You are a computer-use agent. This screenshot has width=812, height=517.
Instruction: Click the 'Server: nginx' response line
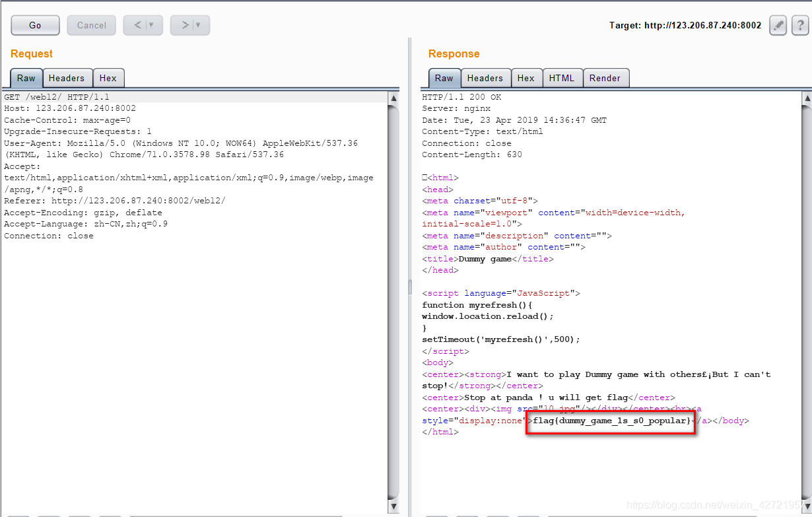coord(456,108)
